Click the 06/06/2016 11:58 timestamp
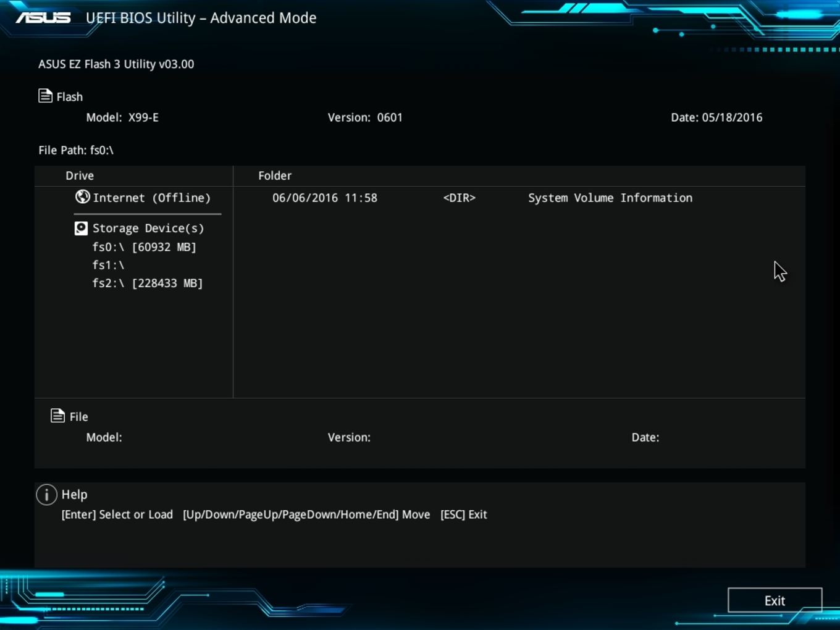The image size is (840, 630). click(325, 198)
